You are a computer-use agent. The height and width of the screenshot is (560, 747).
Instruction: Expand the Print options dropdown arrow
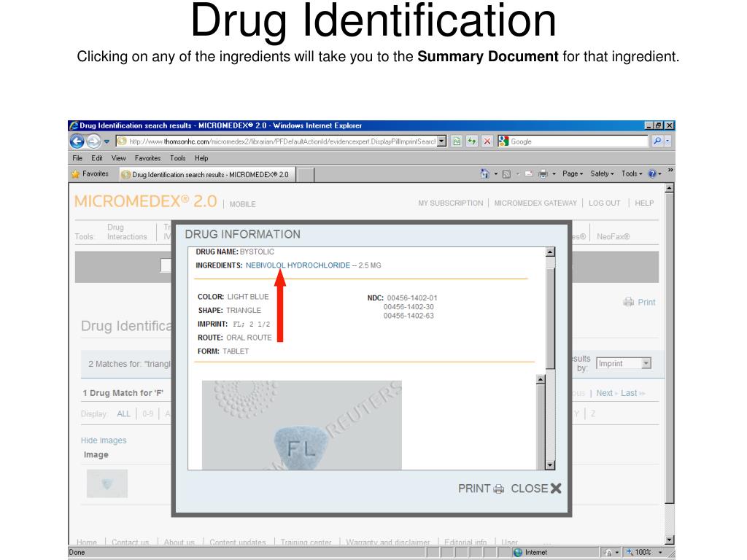pyautogui.click(x=554, y=174)
